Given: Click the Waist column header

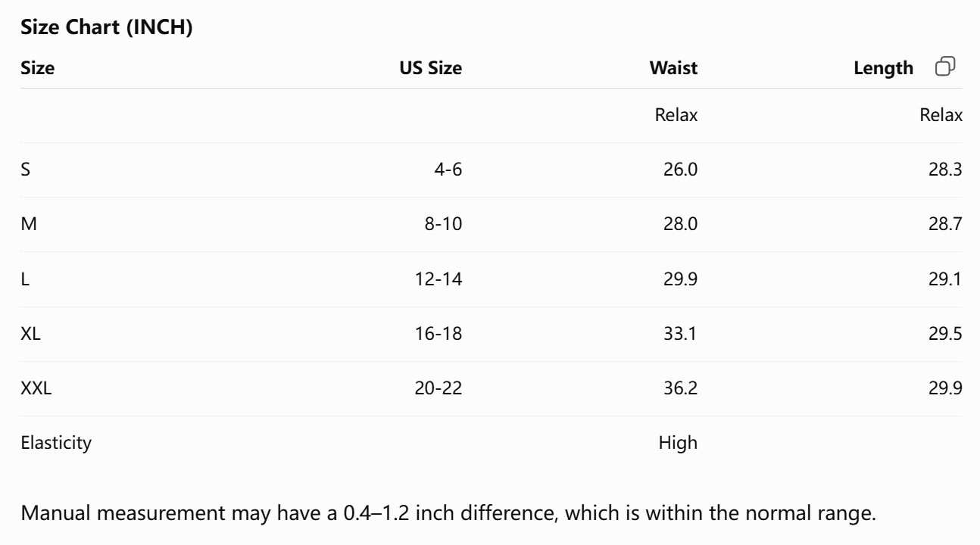Looking at the screenshot, I should (673, 68).
